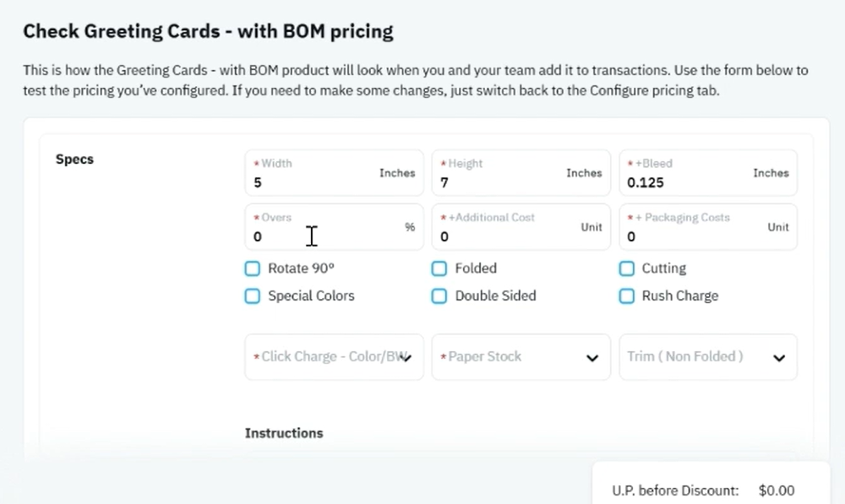Screen dimensions: 845x504
Task: Toggle the Double Sided checkbox
Action: (439, 295)
